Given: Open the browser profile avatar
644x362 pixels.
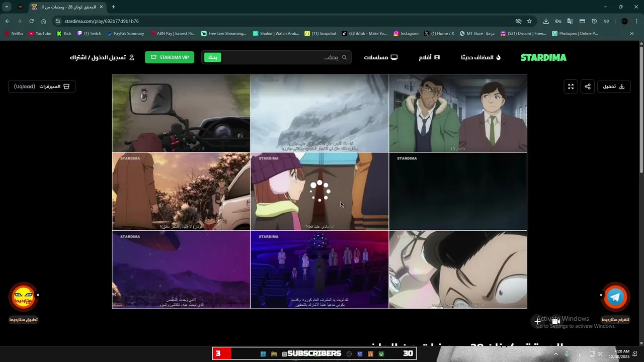Looking at the screenshot, I should coord(624,21).
